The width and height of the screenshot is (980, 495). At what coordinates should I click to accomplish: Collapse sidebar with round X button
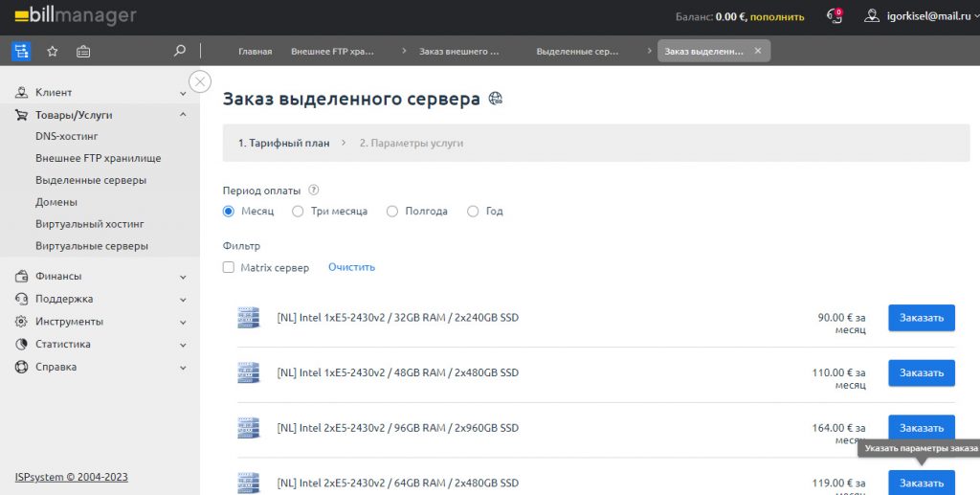[200, 81]
